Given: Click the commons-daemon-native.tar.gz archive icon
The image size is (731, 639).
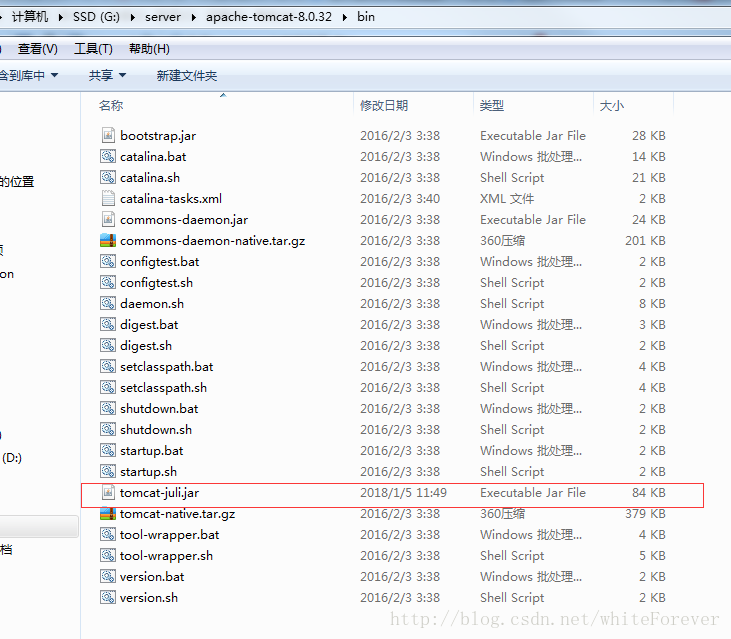Looking at the screenshot, I should 108,240.
